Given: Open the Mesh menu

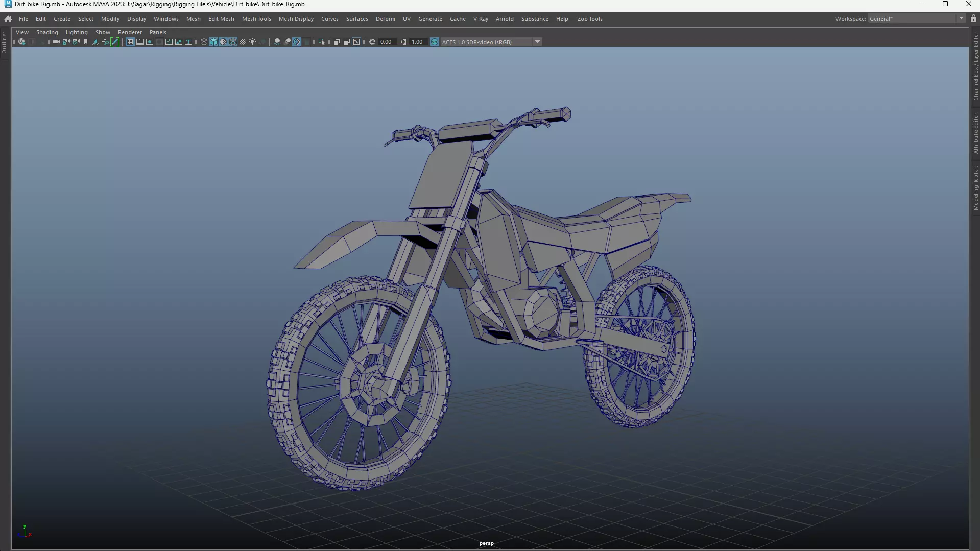Looking at the screenshot, I should point(194,19).
